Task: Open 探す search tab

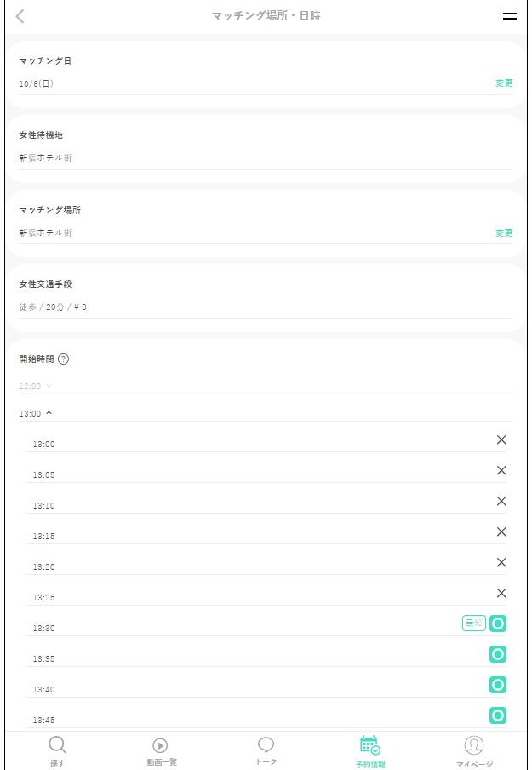Action: click(x=57, y=751)
